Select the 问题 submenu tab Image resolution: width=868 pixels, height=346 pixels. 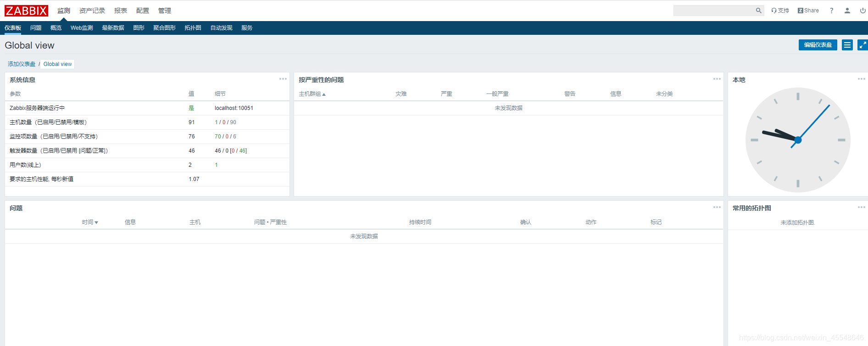point(36,28)
